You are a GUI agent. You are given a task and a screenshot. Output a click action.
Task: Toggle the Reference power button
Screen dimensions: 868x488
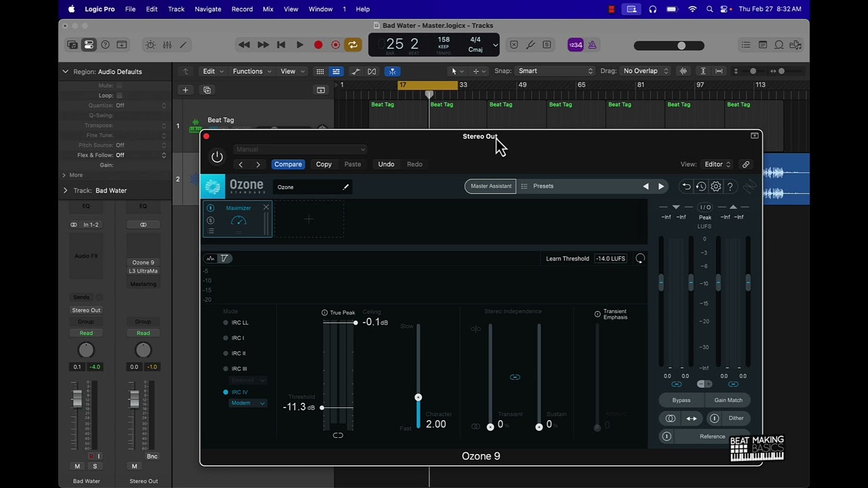[x=667, y=436]
